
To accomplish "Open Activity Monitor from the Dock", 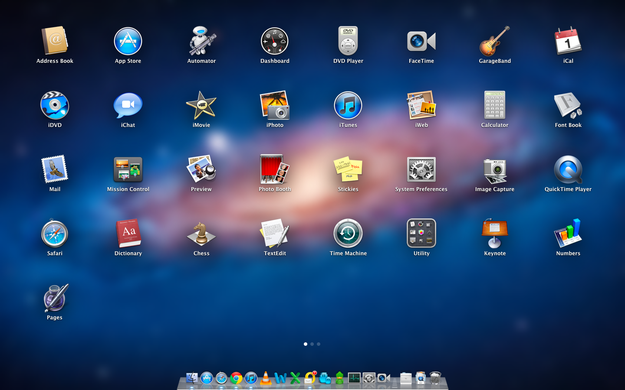I will (354, 378).
